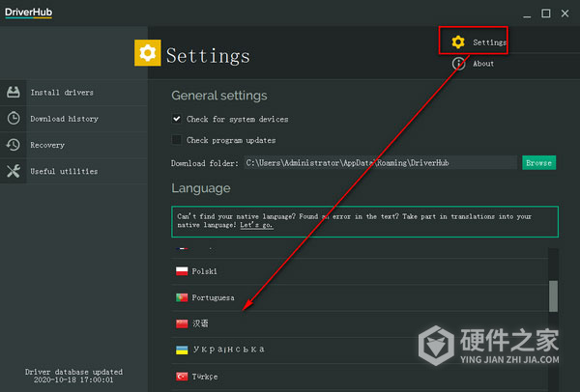The image size is (580, 392).
Task: Click the language list scrollbar thumb
Action: (553, 296)
